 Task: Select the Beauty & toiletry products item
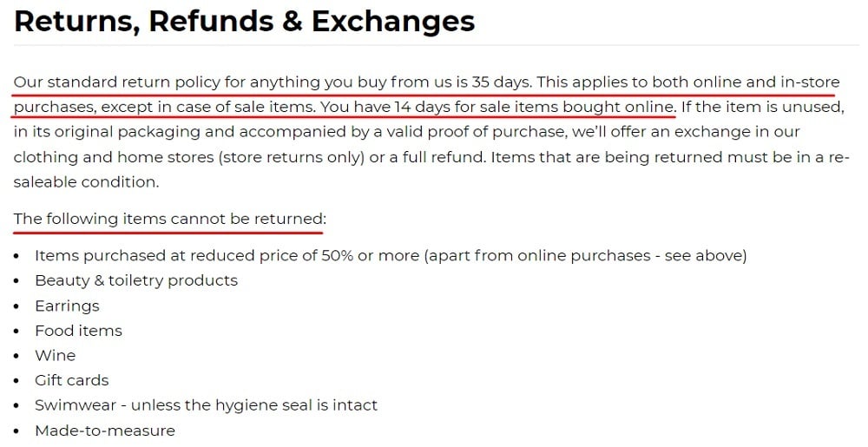point(136,280)
